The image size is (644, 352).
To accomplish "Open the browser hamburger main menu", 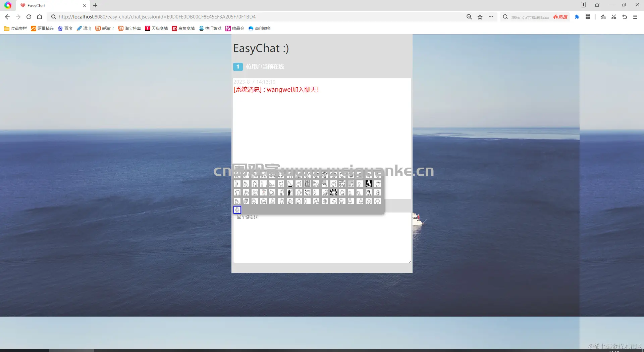I will pyautogui.click(x=635, y=17).
